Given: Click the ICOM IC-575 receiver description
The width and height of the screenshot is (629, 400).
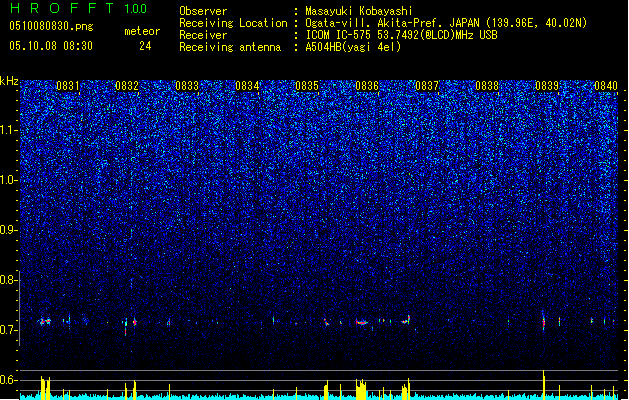Looking at the screenshot, I should coord(402,35).
